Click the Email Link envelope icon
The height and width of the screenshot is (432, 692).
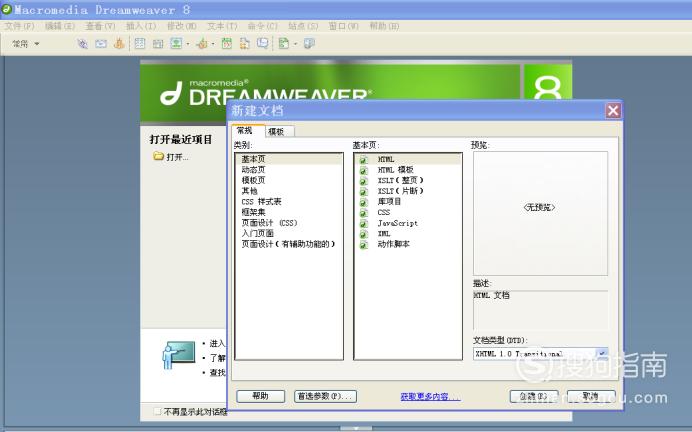(x=101, y=43)
